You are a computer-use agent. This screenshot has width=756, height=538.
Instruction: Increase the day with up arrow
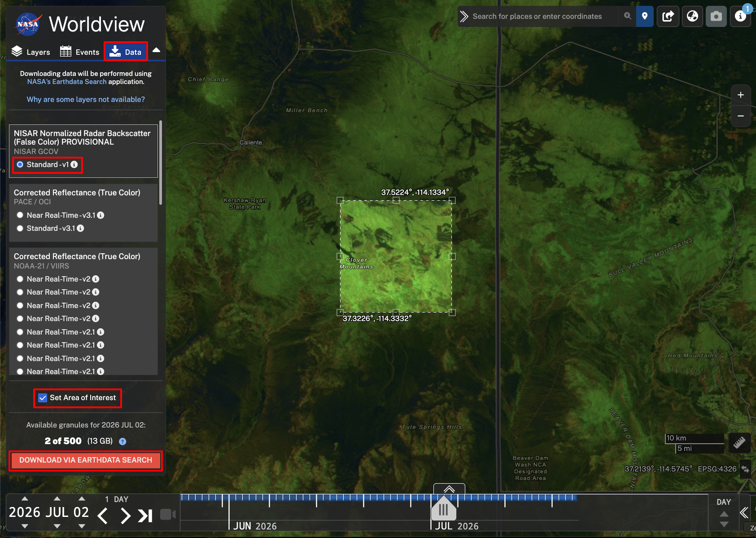pos(82,498)
